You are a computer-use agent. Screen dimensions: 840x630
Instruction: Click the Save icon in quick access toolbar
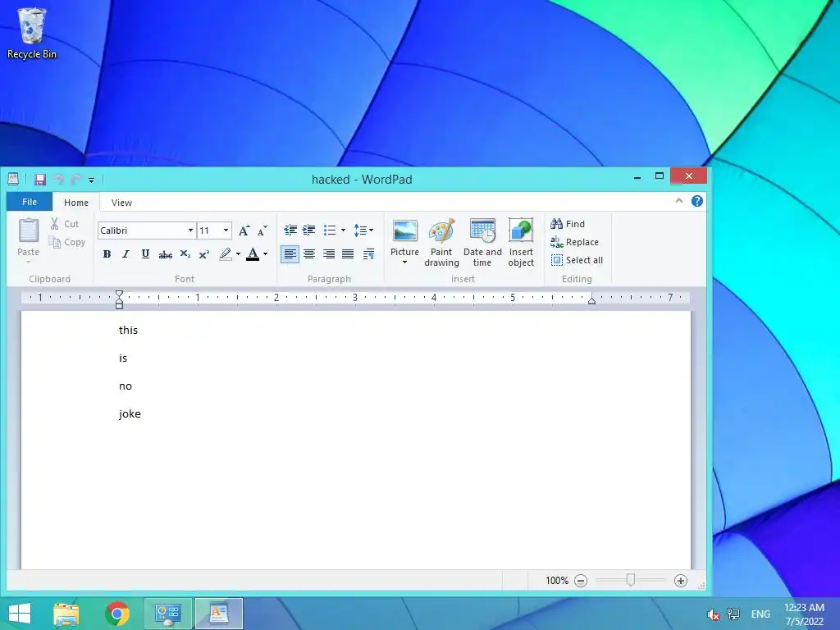coord(40,180)
